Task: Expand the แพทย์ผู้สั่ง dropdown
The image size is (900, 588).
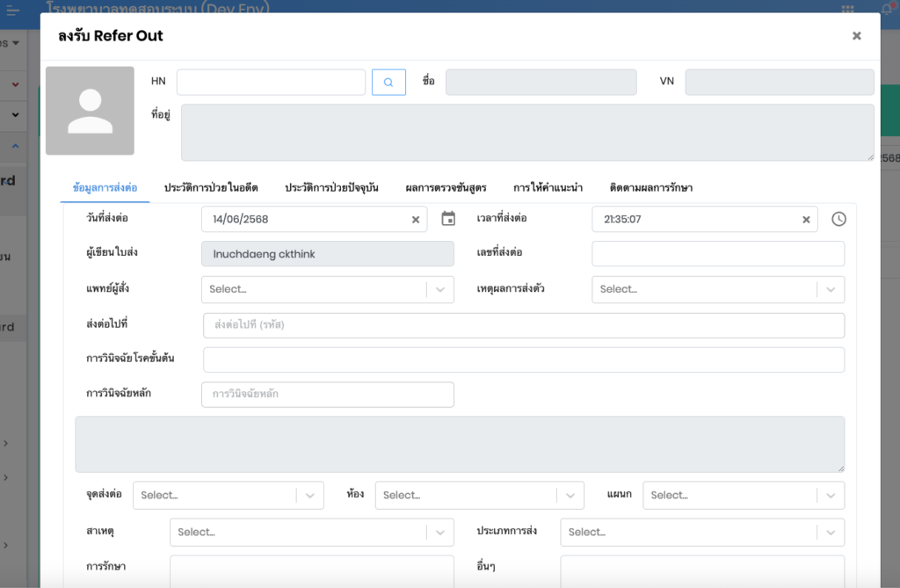Action: [440, 289]
